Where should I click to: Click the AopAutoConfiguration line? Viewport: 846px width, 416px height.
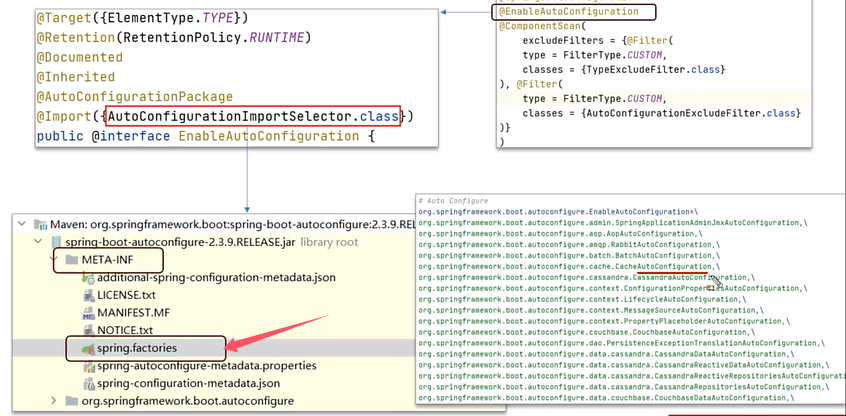pos(561,234)
